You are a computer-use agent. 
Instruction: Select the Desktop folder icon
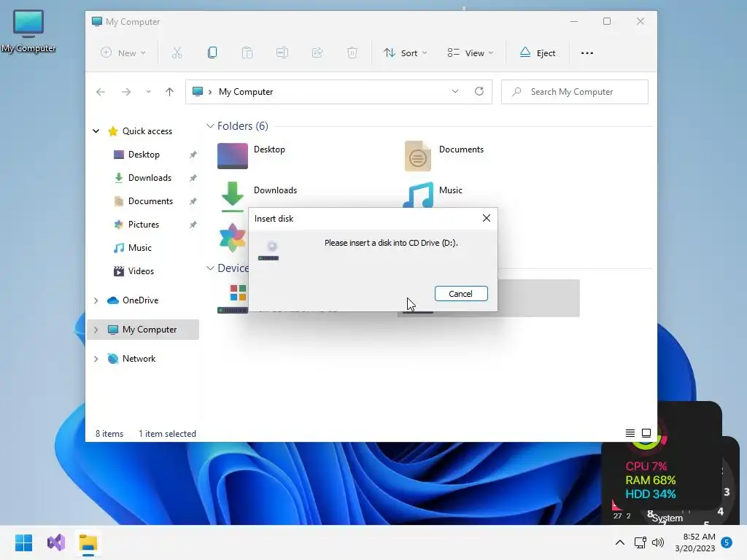click(233, 156)
